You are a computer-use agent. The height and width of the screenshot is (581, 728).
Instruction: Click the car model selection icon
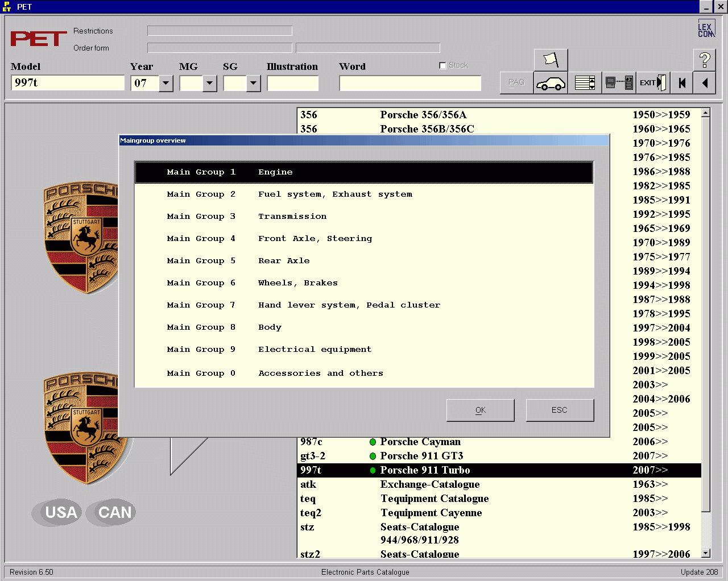[x=551, y=83]
